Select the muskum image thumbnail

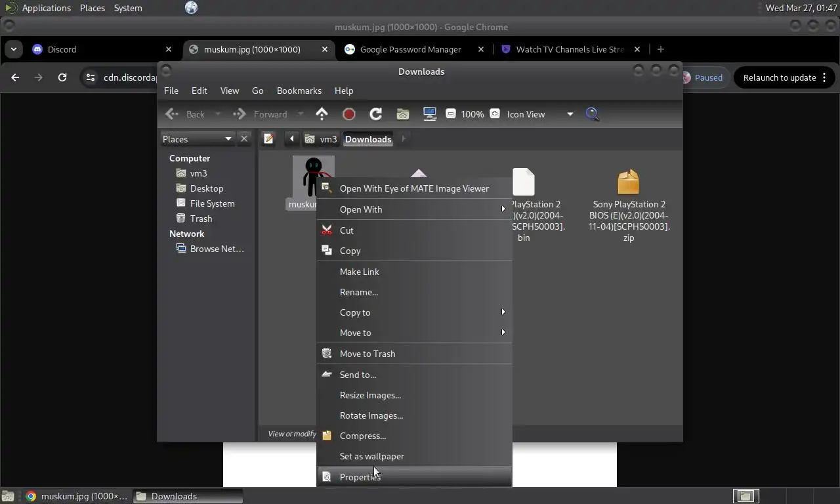point(314,176)
